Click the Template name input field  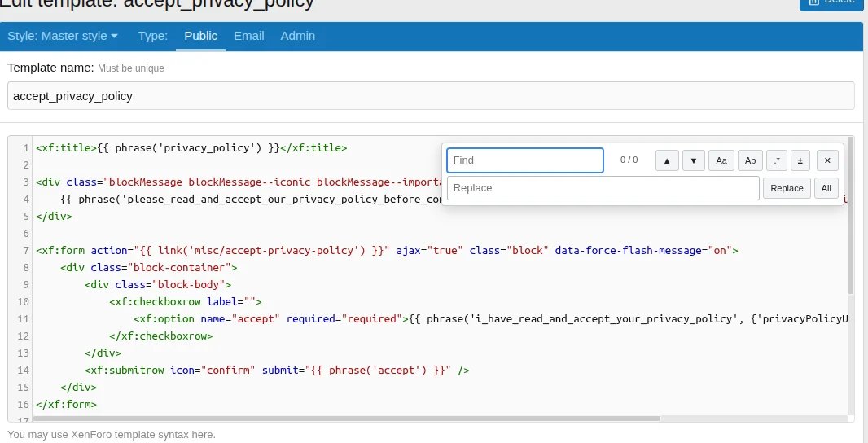[x=431, y=95]
